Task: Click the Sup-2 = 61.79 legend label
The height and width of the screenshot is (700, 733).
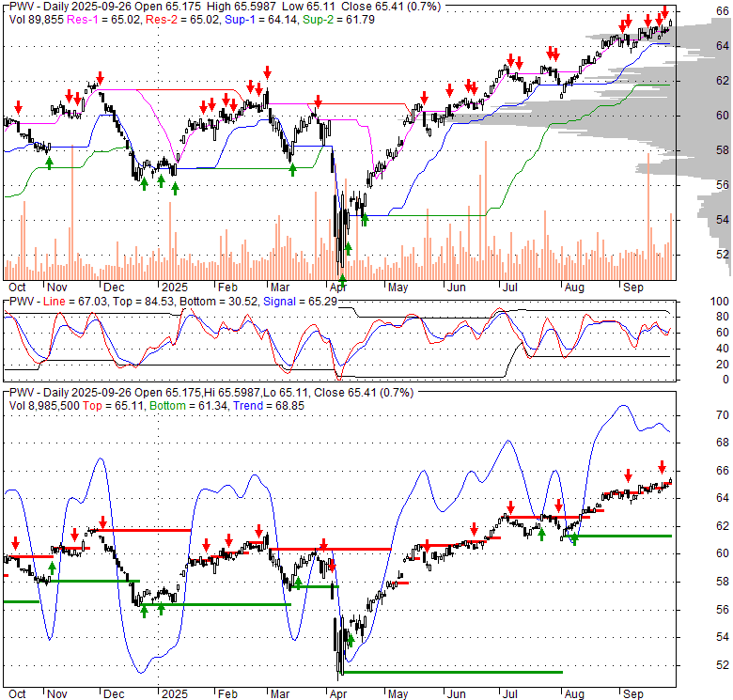Action: (338, 20)
